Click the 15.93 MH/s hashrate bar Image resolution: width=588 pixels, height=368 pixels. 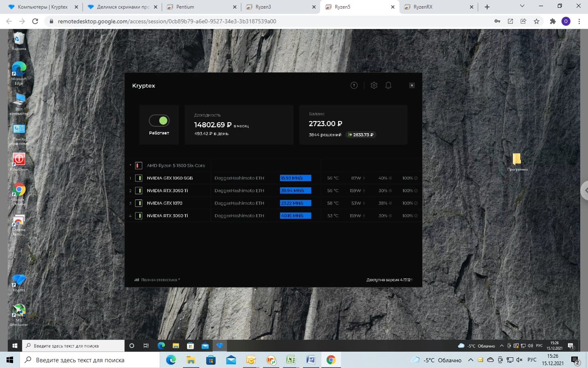click(x=296, y=178)
